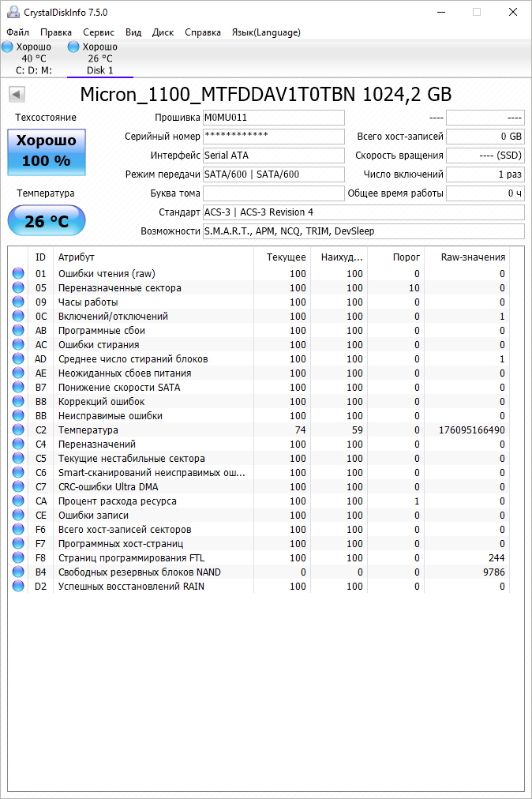Select the C: D: M: disk tab
The height and width of the screenshot is (799, 532).
click(34, 58)
